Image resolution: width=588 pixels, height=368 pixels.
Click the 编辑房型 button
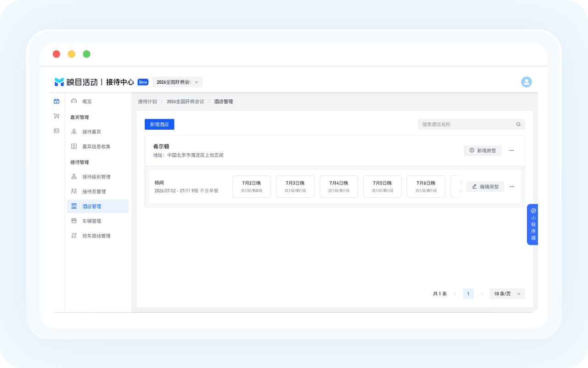point(485,187)
